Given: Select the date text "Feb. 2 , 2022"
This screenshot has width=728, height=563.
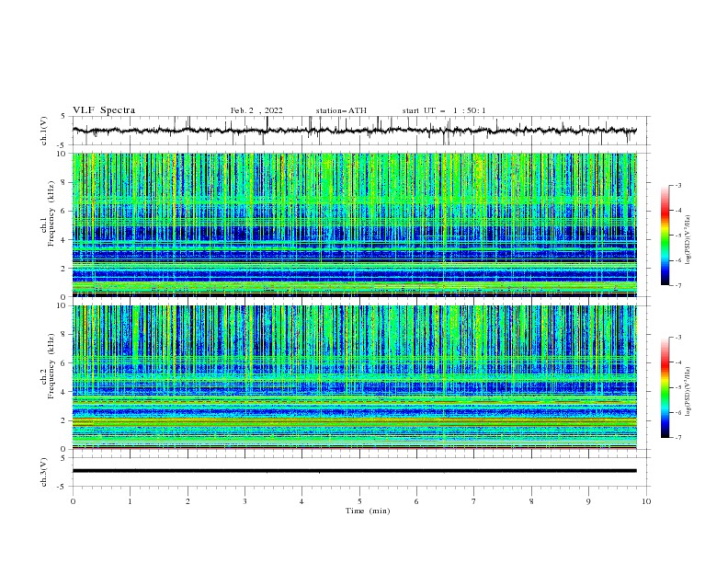Looking at the screenshot, I should [x=256, y=110].
